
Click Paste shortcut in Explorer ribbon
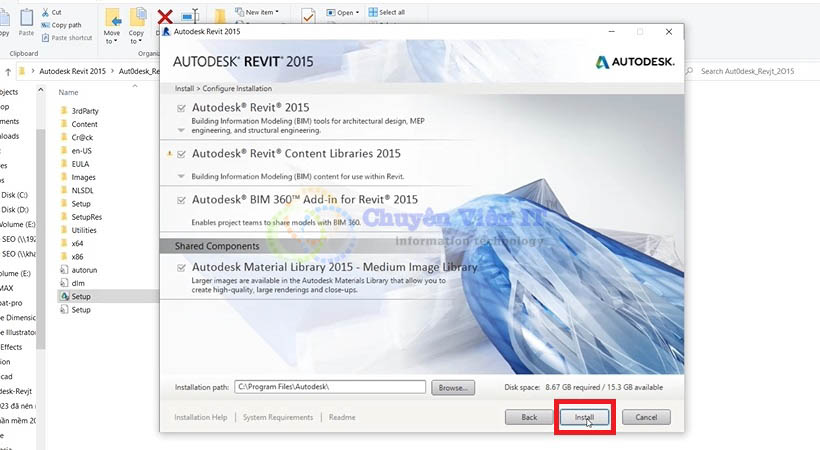(66, 38)
